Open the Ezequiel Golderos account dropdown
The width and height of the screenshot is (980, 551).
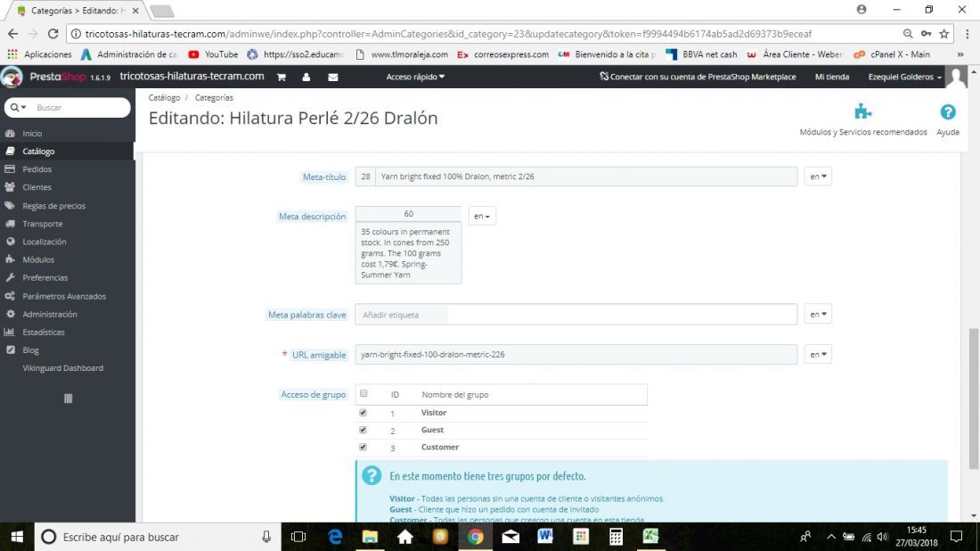click(x=904, y=77)
